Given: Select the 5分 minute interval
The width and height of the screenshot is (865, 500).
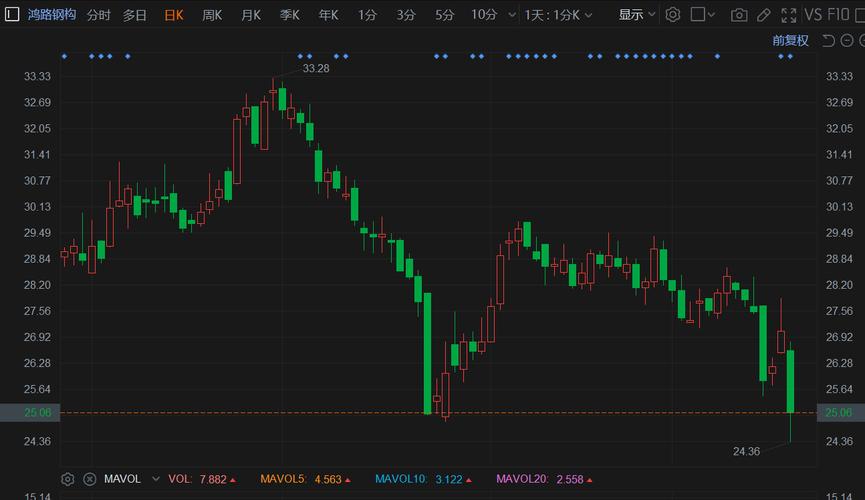Looking at the screenshot, I should 444,15.
